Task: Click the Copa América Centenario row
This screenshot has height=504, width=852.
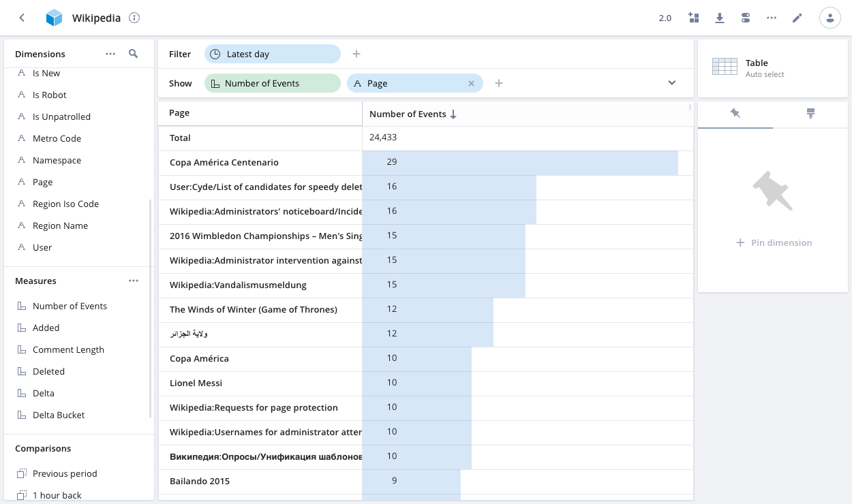Action: point(426,163)
